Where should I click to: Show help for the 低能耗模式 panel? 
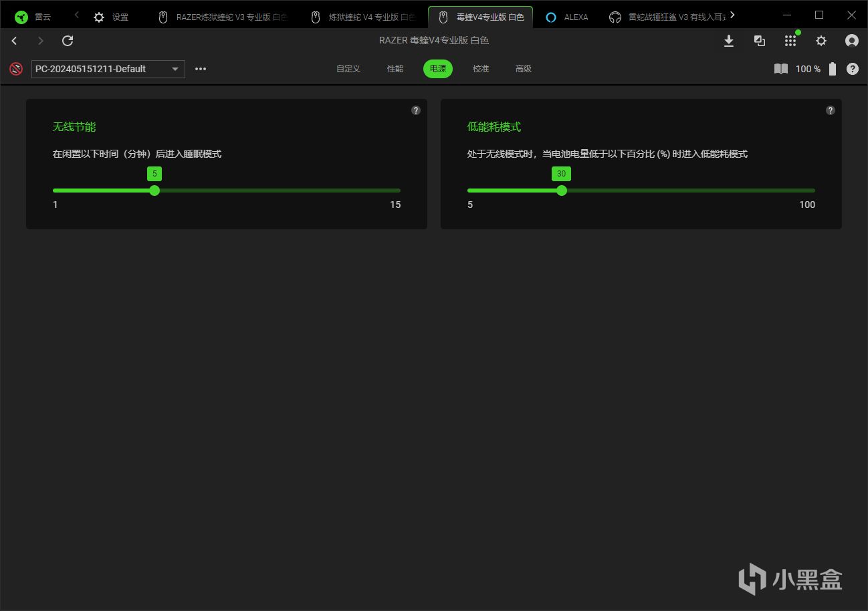point(831,110)
